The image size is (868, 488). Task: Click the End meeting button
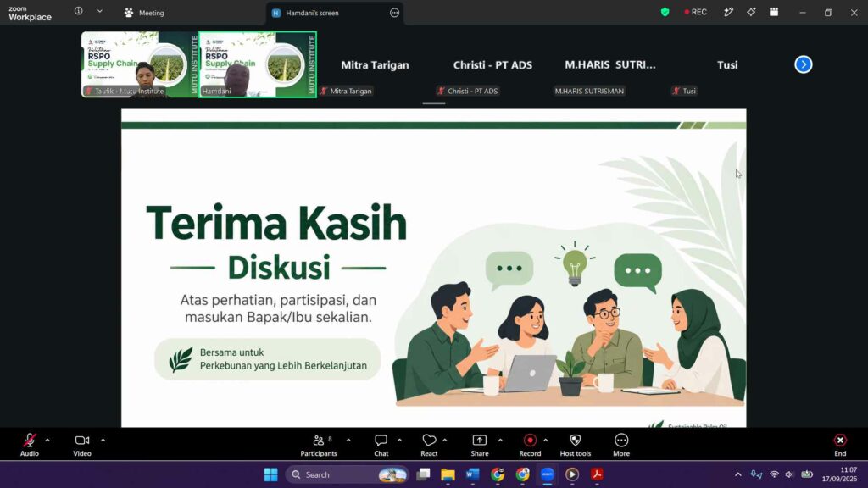click(x=840, y=444)
